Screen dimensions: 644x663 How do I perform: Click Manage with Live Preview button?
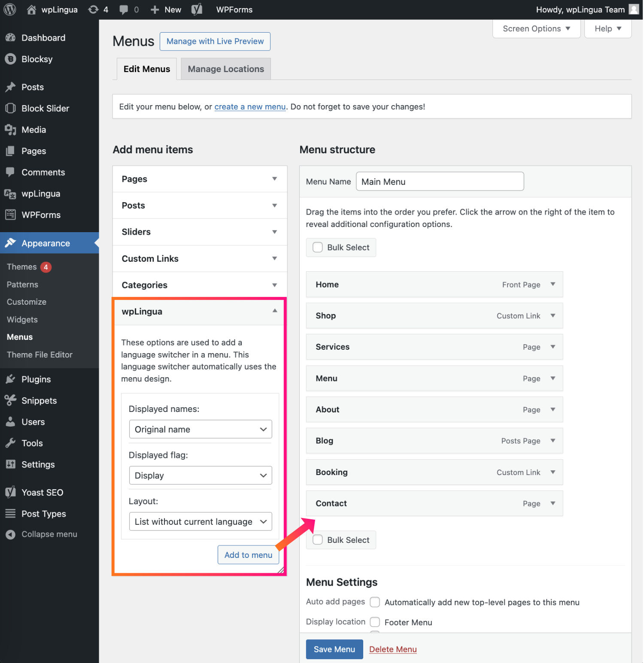pyautogui.click(x=215, y=41)
